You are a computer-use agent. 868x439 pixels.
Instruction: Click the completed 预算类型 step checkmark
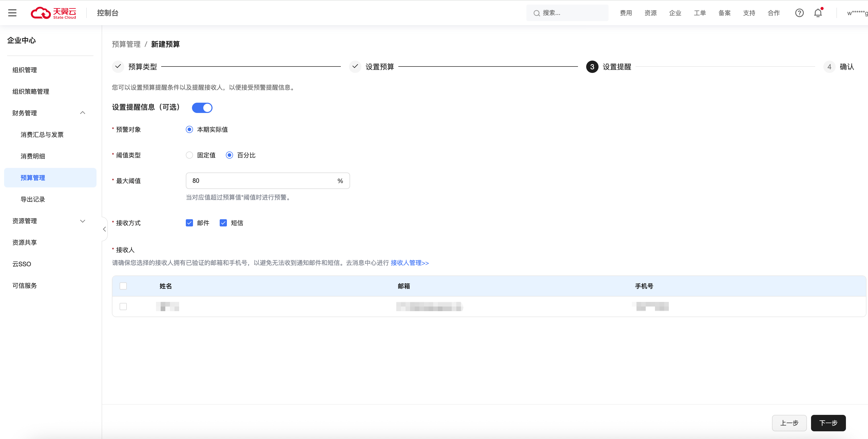[118, 66]
